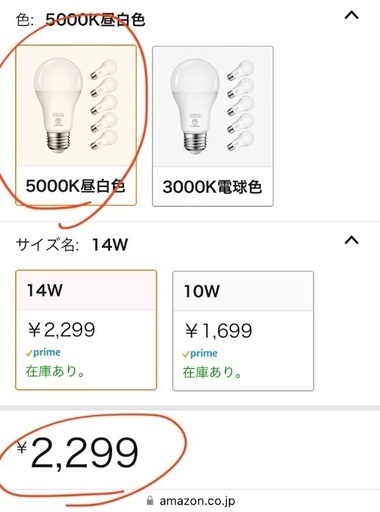Select the 5000K昼白色 color option
The image size is (380, 512).
pyautogui.click(x=76, y=125)
